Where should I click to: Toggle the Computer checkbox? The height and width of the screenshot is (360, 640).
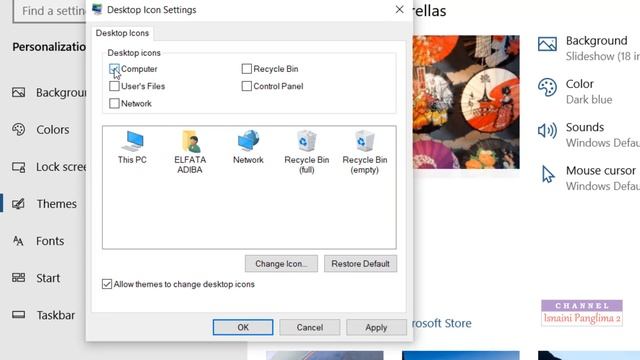(x=114, y=69)
